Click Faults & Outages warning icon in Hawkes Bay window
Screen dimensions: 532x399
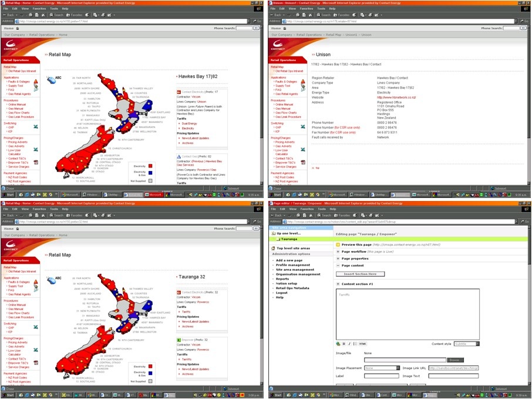(35, 81)
